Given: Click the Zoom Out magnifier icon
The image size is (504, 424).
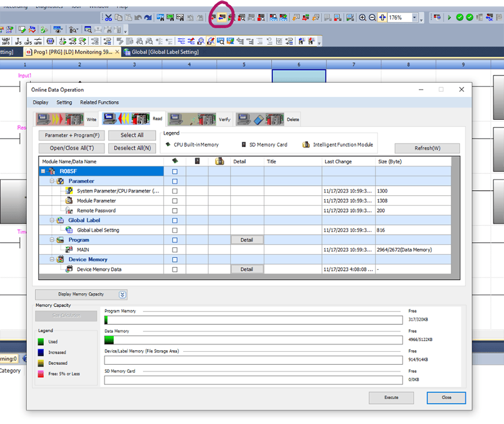Looking at the screenshot, I should (372, 18).
